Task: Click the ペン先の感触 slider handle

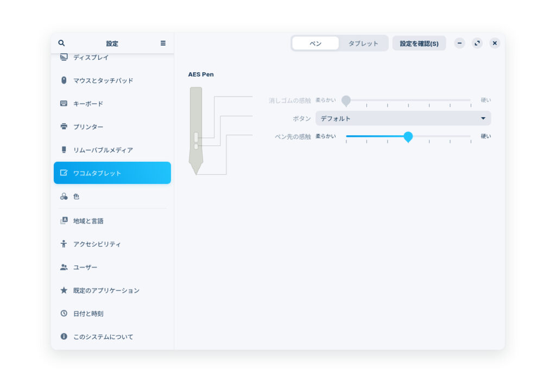Action: coord(408,136)
